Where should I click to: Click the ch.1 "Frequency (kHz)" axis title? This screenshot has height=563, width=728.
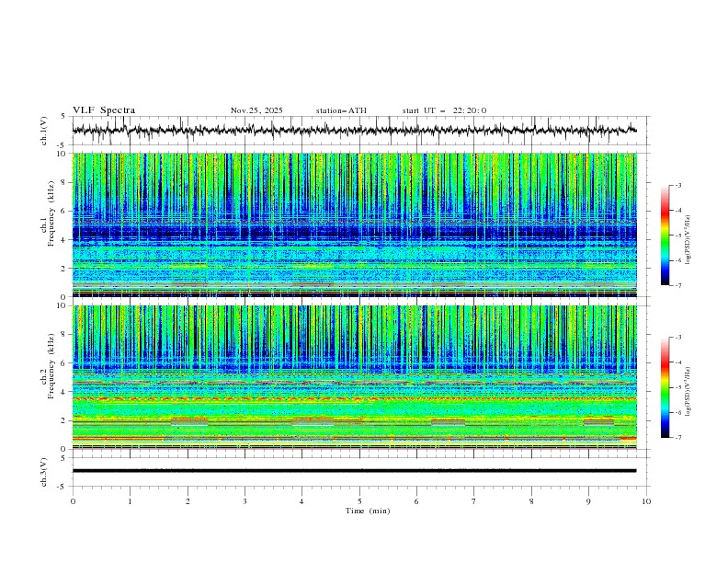51,213
